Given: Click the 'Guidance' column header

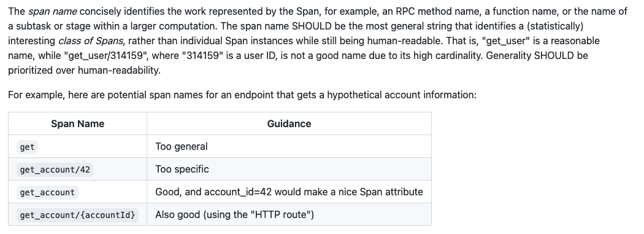Looking at the screenshot, I should pos(289,124).
